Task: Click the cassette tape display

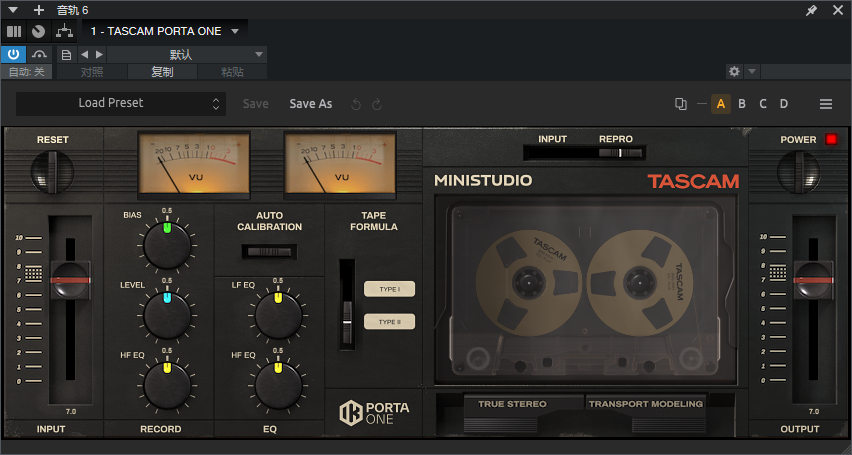Action: [586, 291]
